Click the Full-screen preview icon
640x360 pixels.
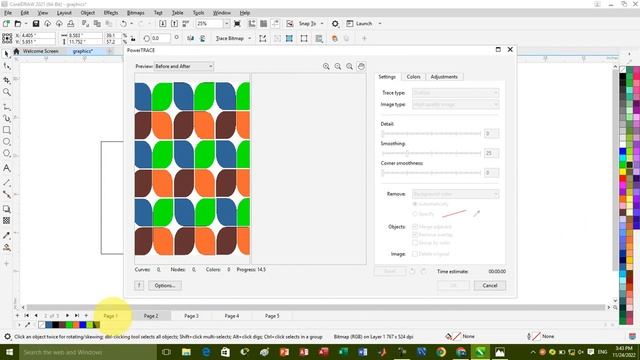click(x=237, y=24)
